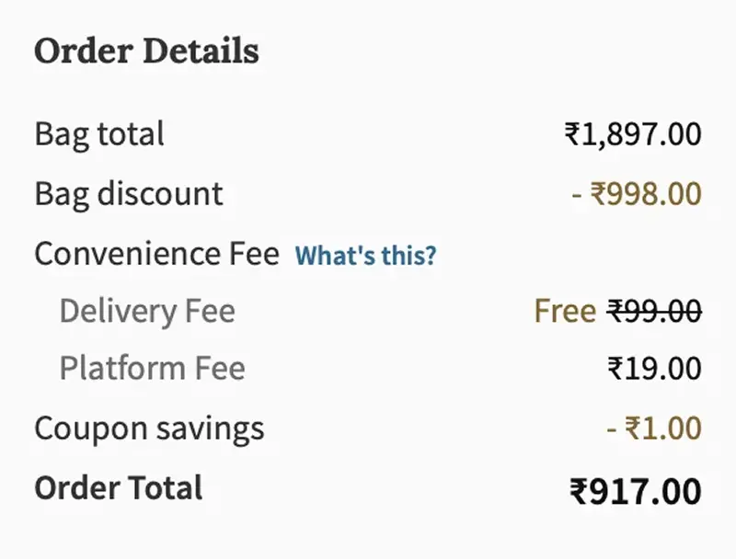The width and height of the screenshot is (736, 560).
Task: Click the Order Total label
Action: pyautogui.click(x=118, y=488)
